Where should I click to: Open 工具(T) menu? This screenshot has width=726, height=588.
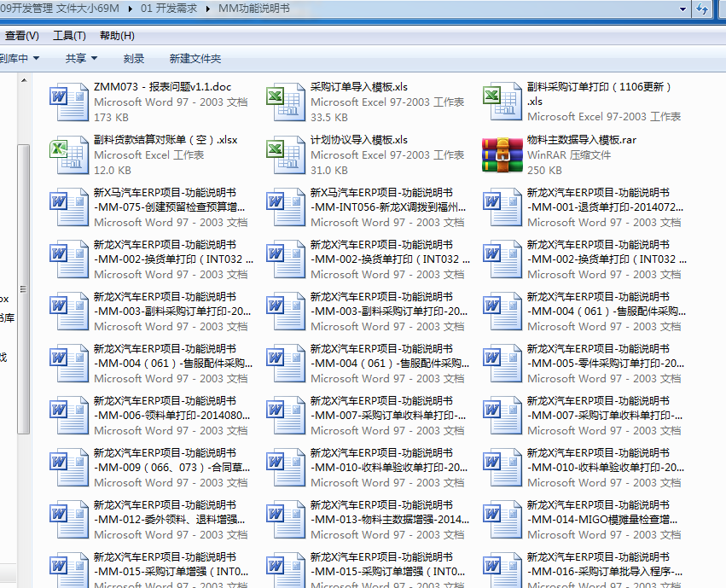[69, 36]
